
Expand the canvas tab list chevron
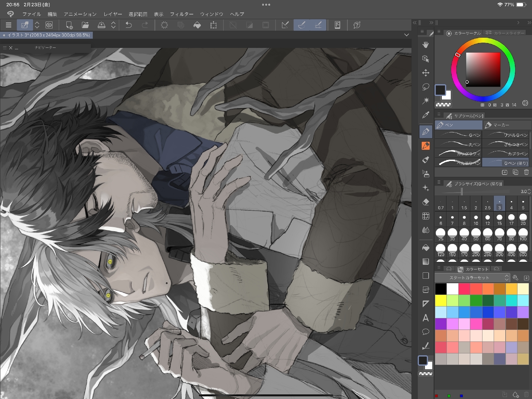pyautogui.click(x=407, y=35)
